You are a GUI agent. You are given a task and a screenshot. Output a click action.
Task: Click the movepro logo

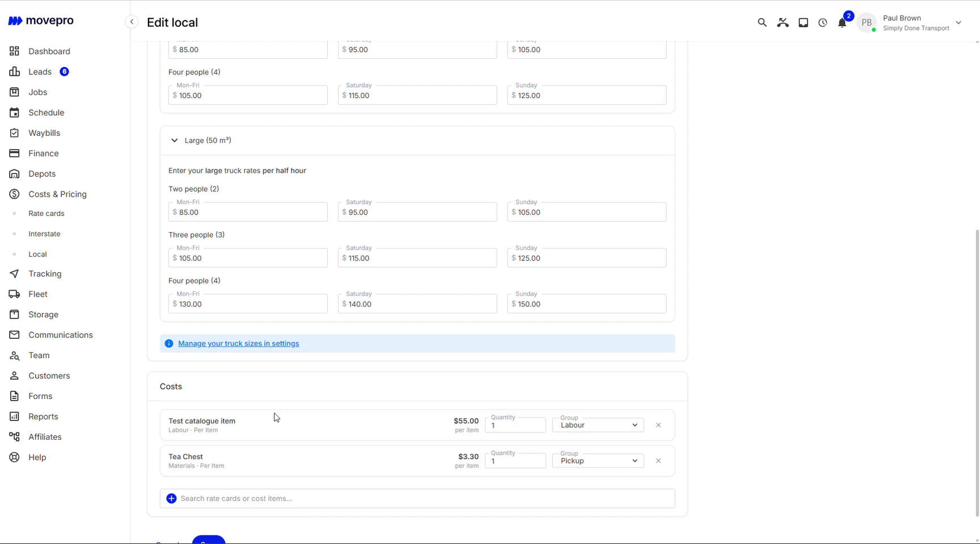pyautogui.click(x=41, y=21)
